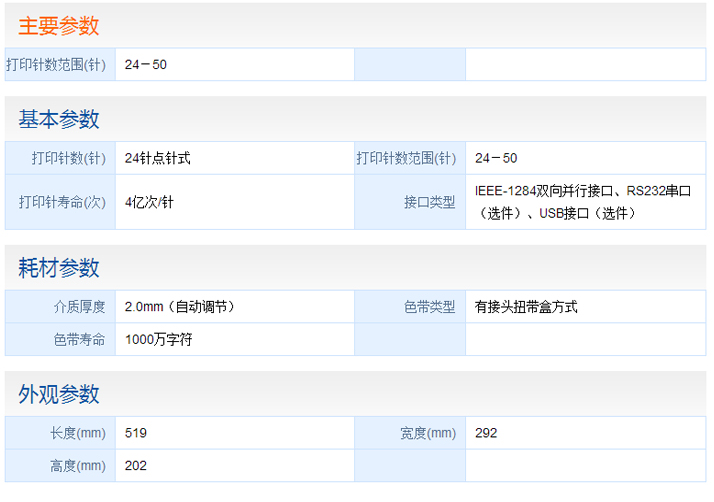Click the 主要参数 section heading
The height and width of the screenshot is (502, 714).
[x=58, y=26]
